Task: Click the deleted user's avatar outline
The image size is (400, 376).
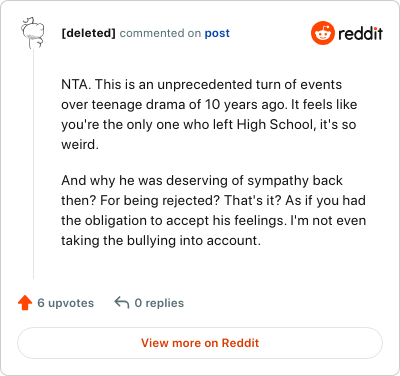Action: (x=32, y=32)
